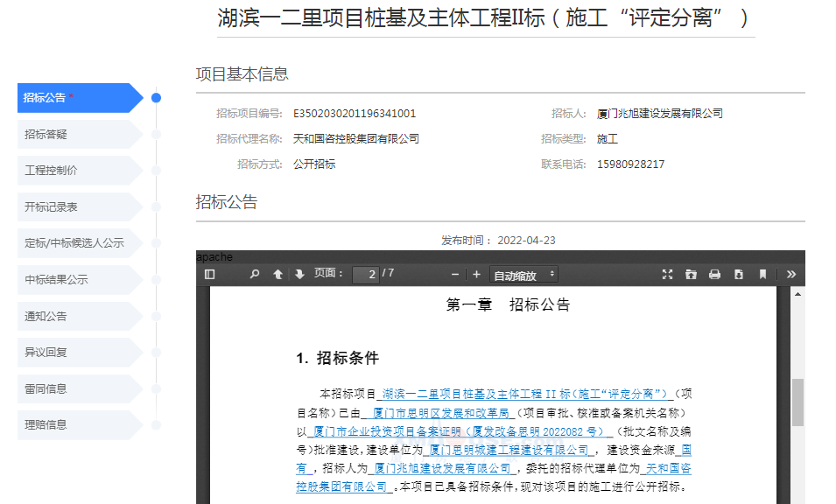Go to next PDF page

[299, 275]
